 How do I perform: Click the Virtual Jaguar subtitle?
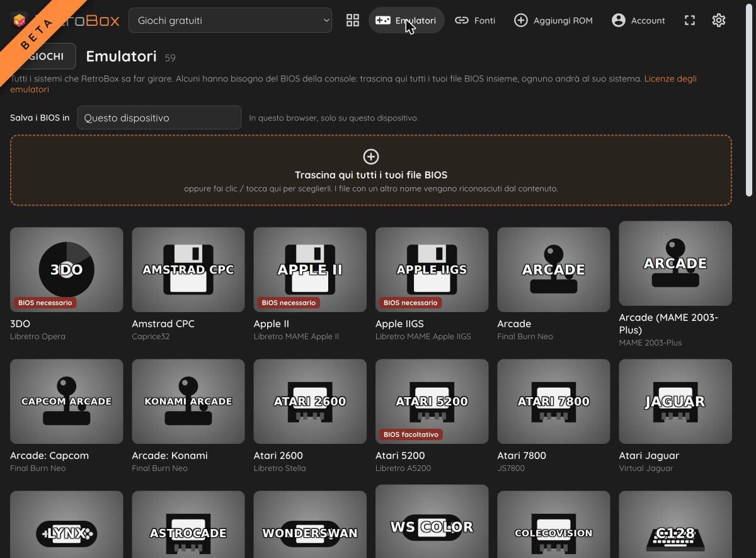(646, 468)
